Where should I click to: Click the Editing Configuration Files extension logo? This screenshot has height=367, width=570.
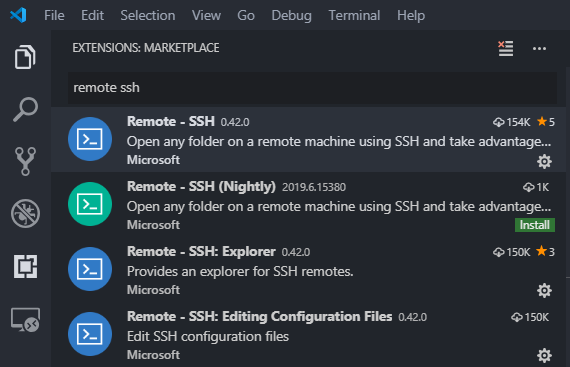pyautogui.click(x=90, y=334)
